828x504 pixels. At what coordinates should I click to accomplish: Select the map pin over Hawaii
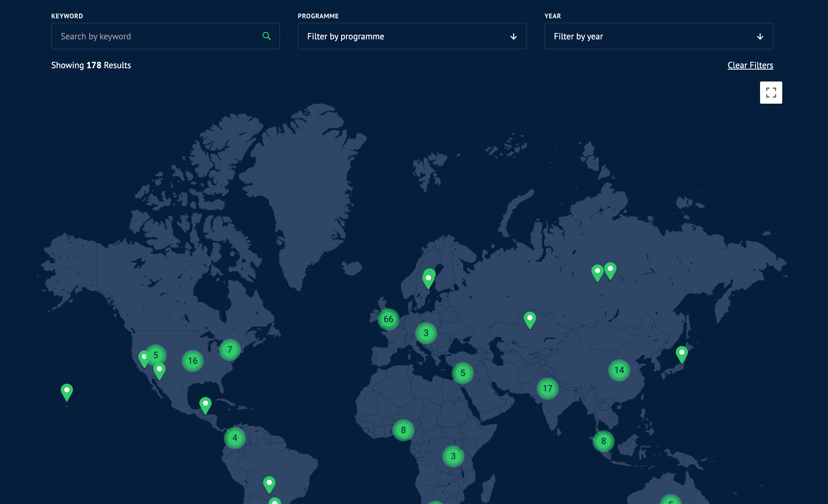click(67, 392)
